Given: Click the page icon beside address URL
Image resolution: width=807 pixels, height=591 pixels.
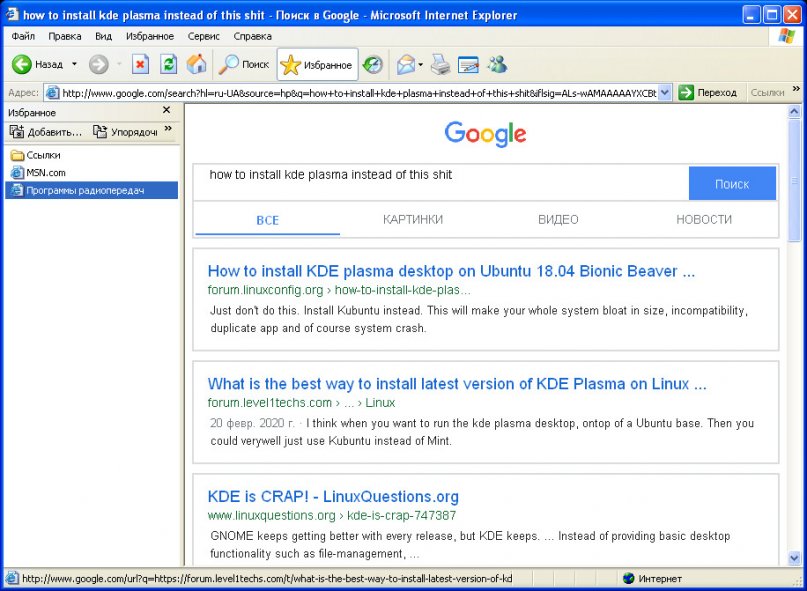Looking at the screenshot, I should tap(52, 93).
